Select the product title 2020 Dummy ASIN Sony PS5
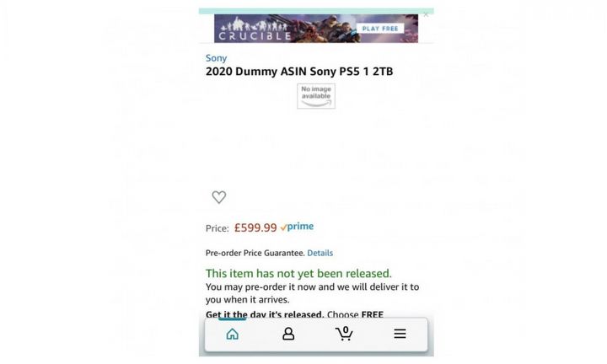The image size is (607, 364). pos(299,72)
